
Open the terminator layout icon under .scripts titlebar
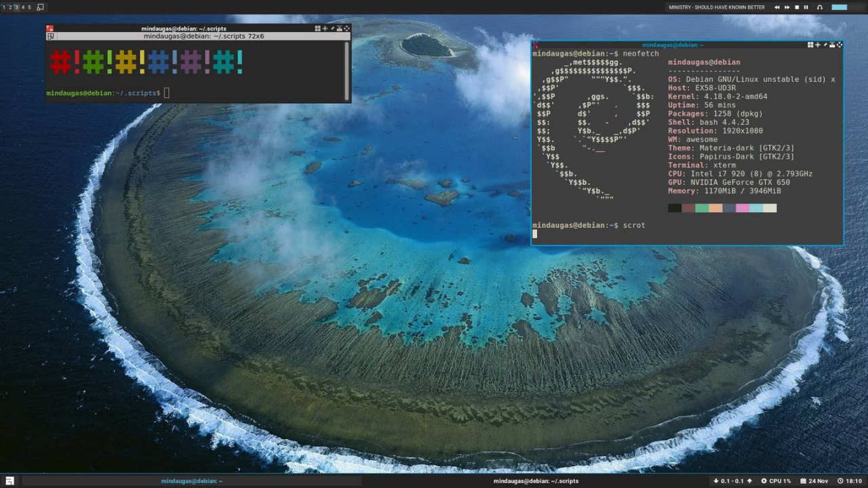[51, 36]
